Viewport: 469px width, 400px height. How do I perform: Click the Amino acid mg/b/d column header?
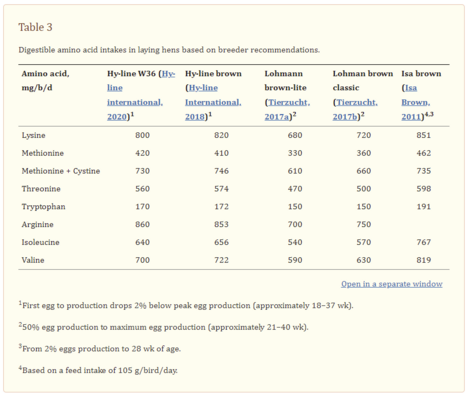(x=45, y=81)
